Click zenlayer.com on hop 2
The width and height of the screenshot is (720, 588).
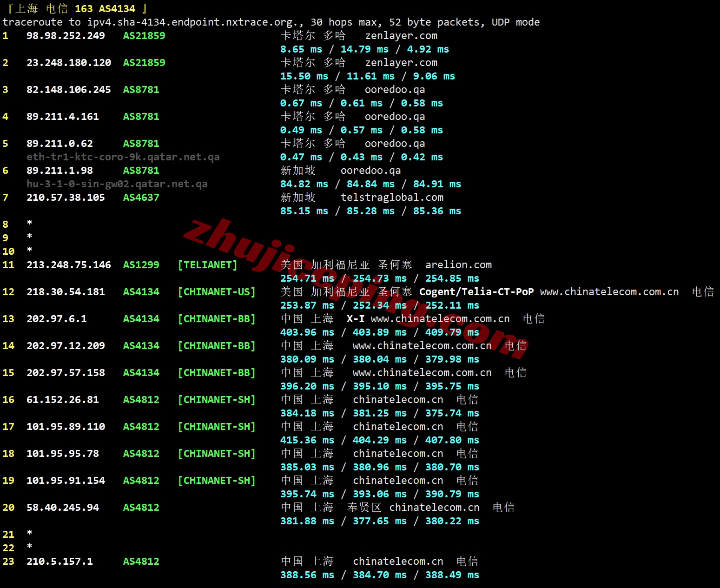(x=401, y=63)
